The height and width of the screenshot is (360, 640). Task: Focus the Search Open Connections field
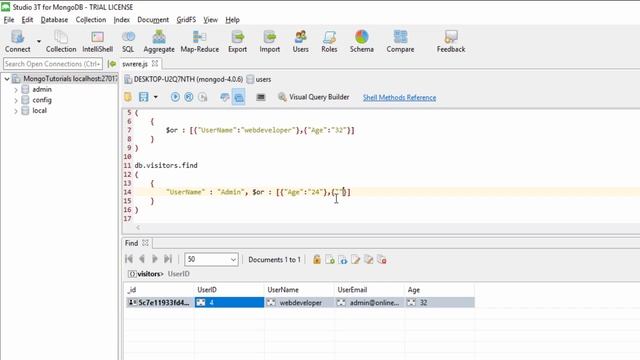tap(53, 64)
